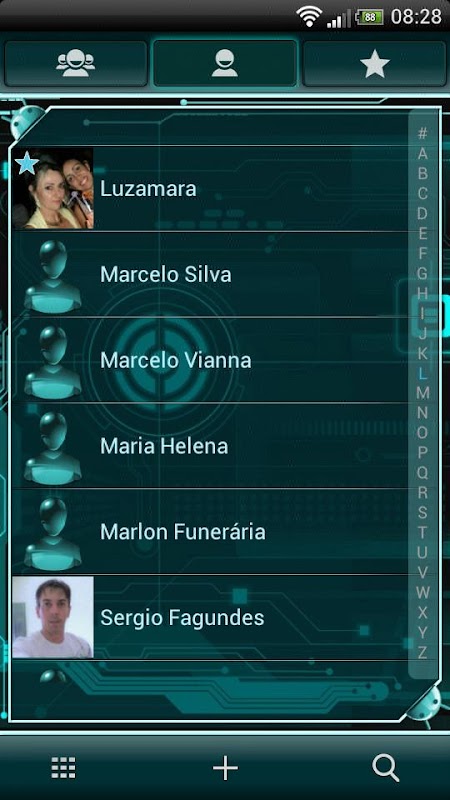The height and width of the screenshot is (800, 450).
Task: Select the # symbol in alphabet index
Action: 422,133
